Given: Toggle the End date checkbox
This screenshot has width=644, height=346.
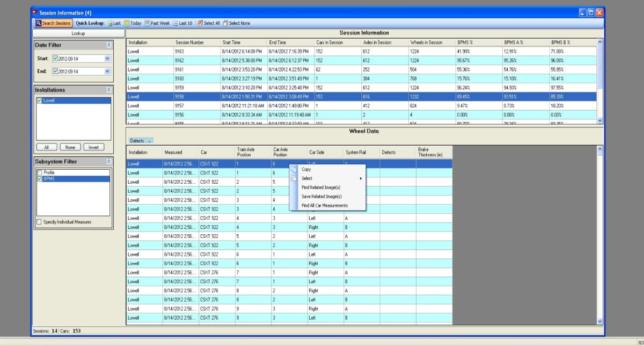Looking at the screenshot, I should pyautogui.click(x=55, y=71).
